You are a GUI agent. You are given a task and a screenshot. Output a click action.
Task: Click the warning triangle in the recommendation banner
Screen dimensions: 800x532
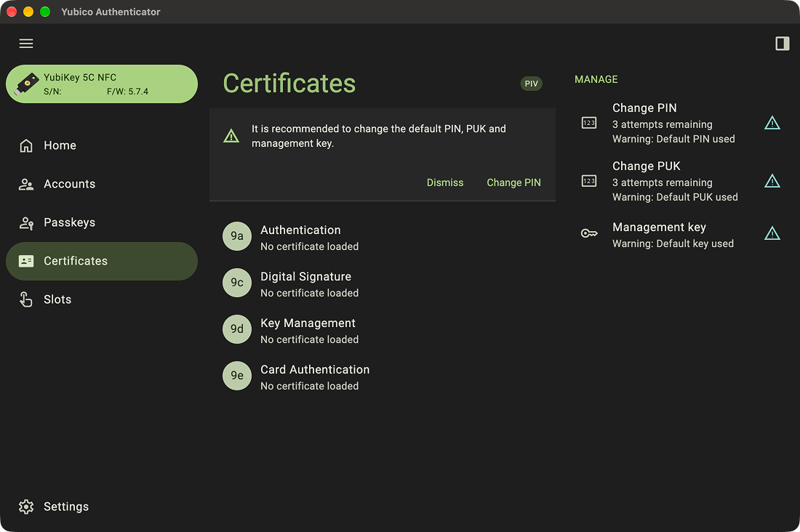coord(231,136)
